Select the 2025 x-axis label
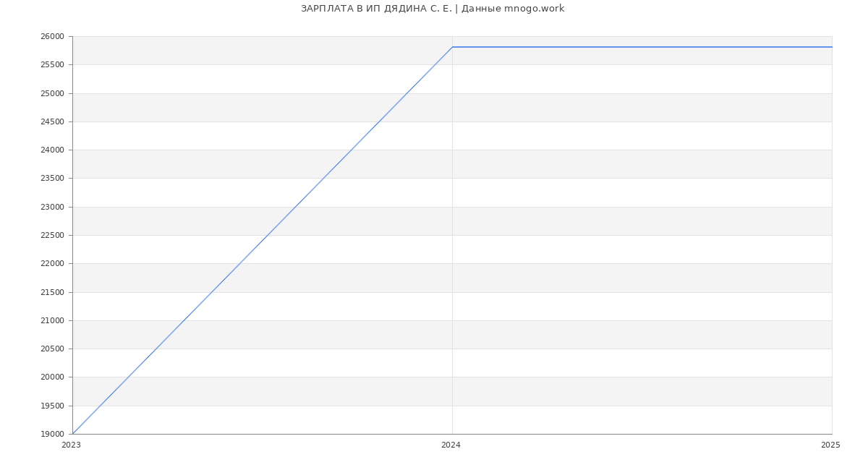This screenshot has height=470, width=868. [830, 445]
